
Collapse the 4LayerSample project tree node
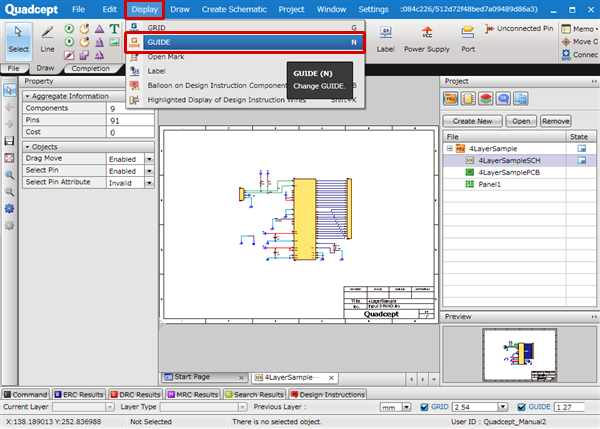click(x=450, y=148)
